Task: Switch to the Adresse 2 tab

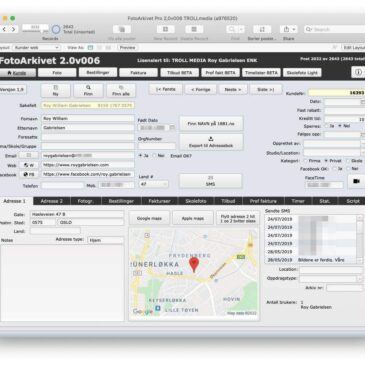Action: pyautogui.click(x=52, y=201)
